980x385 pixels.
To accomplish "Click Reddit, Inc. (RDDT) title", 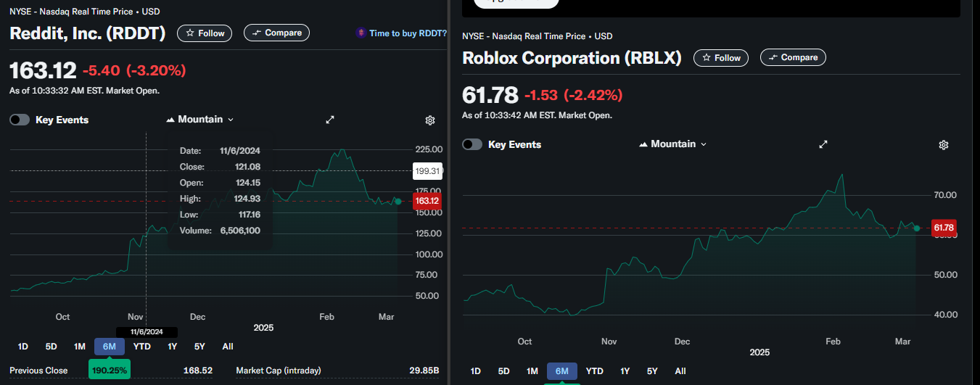I will 88,33.
